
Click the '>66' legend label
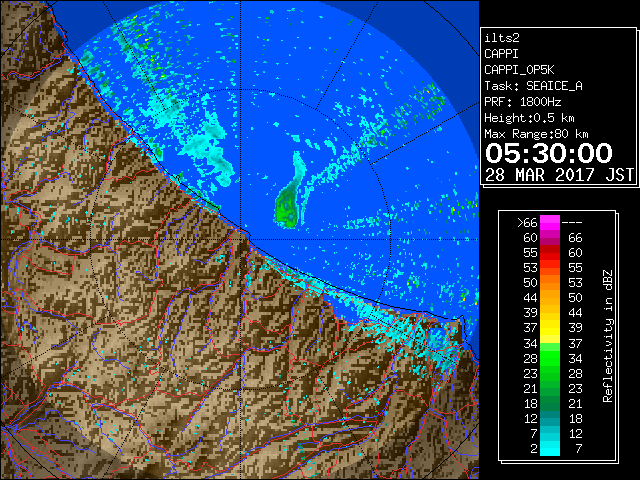click(x=527, y=223)
